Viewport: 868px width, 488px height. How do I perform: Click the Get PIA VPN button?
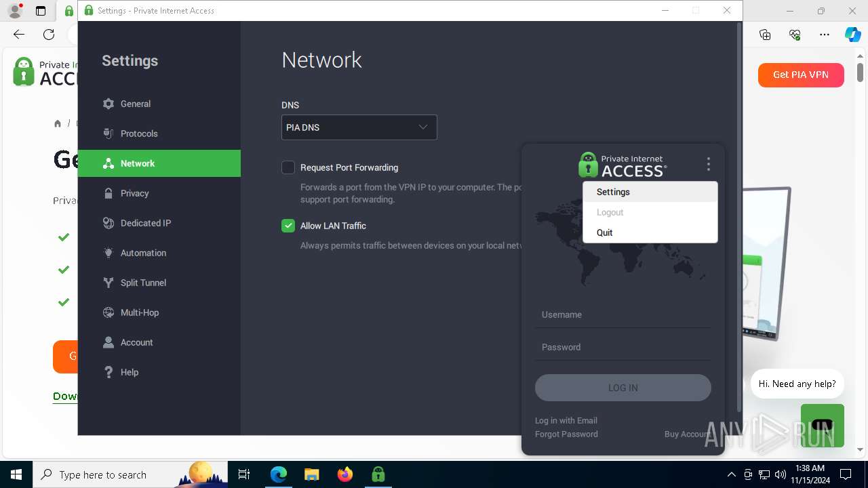pos(801,75)
